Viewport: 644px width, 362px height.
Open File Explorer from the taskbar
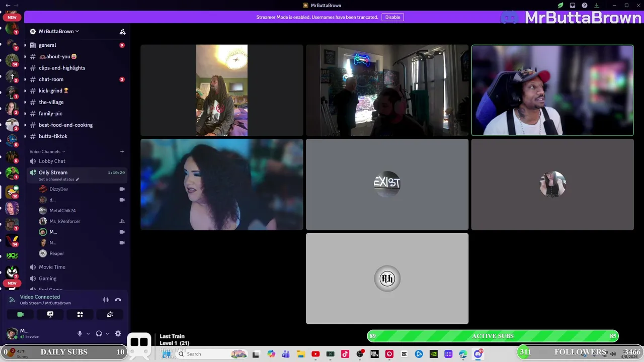click(300, 354)
